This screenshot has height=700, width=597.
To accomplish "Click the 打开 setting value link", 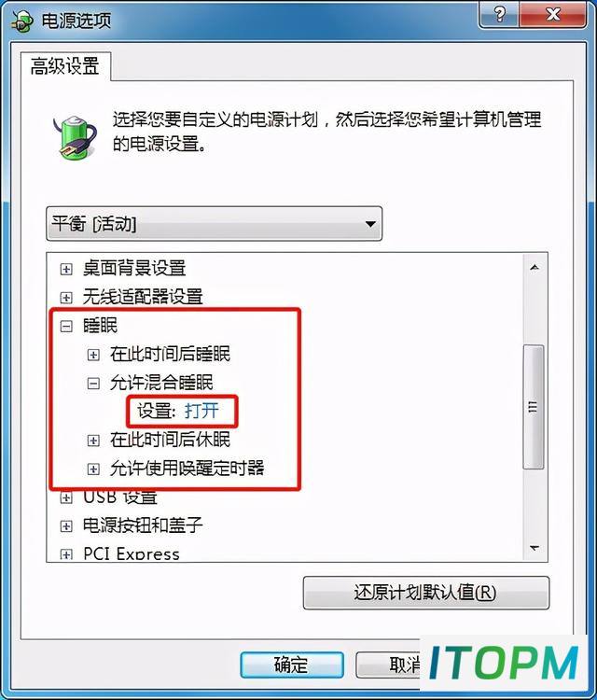I will [201, 411].
